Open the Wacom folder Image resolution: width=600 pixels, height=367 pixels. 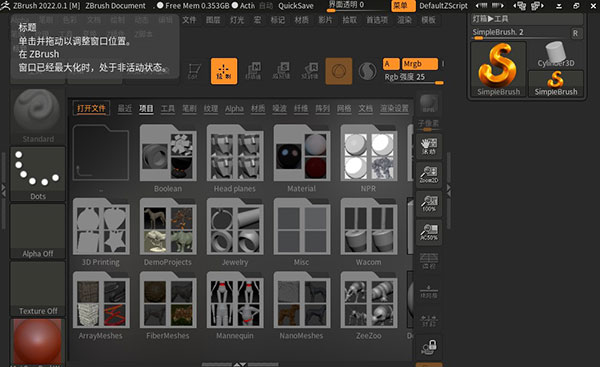point(368,227)
